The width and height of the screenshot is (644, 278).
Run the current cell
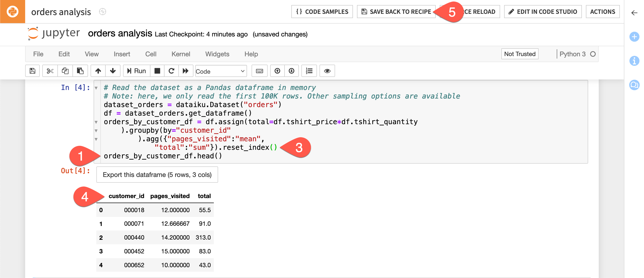[x=136, y=71]
